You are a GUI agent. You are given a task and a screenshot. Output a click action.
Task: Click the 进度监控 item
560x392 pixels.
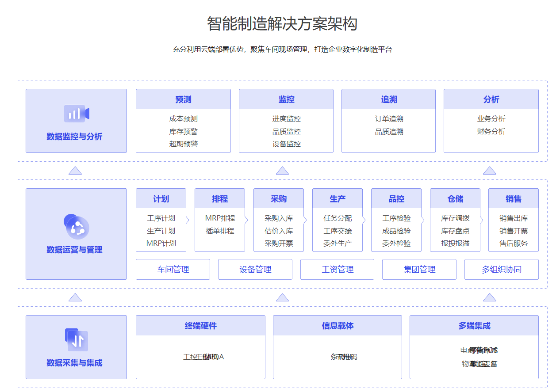point(286,119)
